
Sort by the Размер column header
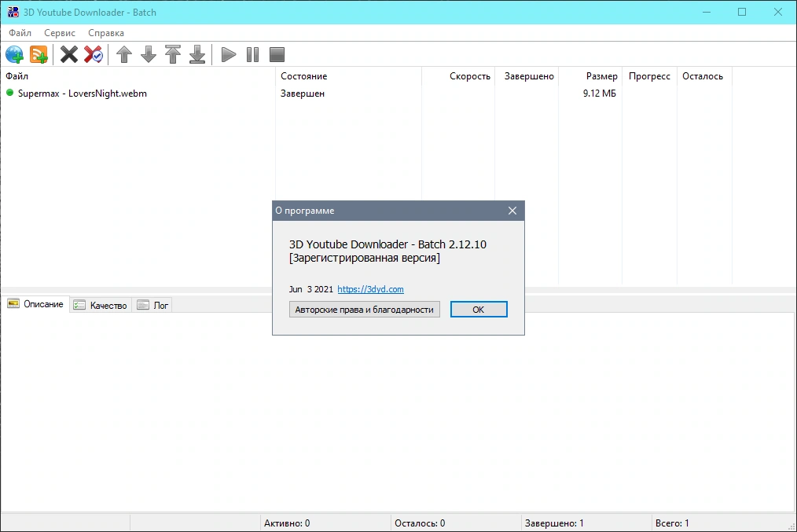pos(590,76)
